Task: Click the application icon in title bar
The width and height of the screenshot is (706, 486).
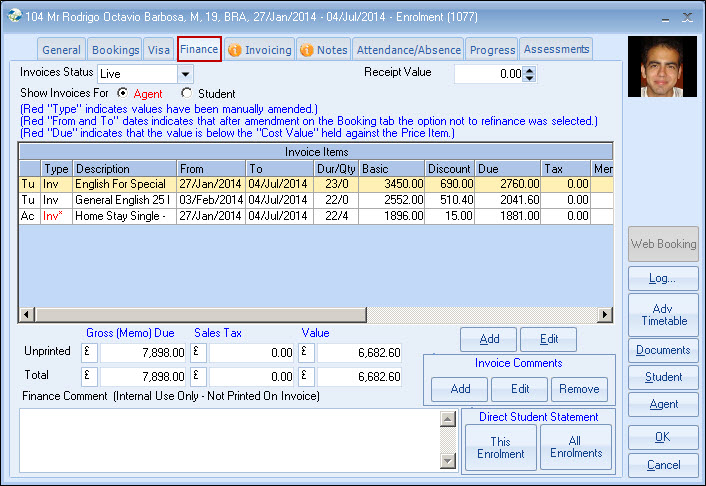Action: 14,15
